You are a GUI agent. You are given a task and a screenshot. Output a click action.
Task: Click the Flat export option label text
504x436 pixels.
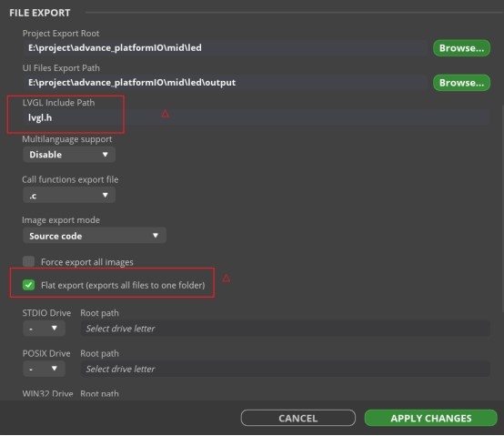pyautogui.click(x=123, y=285)
